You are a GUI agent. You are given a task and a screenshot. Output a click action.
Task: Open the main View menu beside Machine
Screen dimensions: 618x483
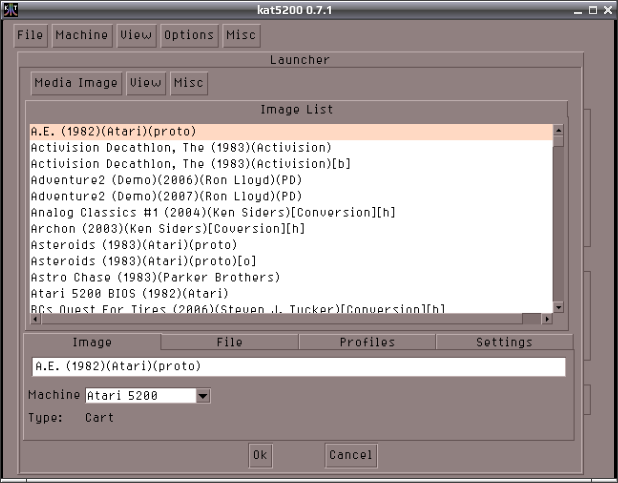pyautogui.click(x=136, y=35)
